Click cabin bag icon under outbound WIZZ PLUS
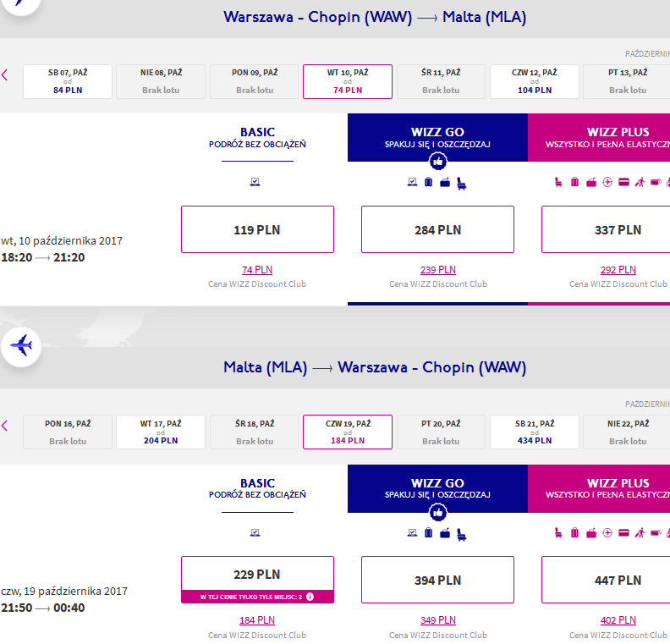 pos(591,183)
